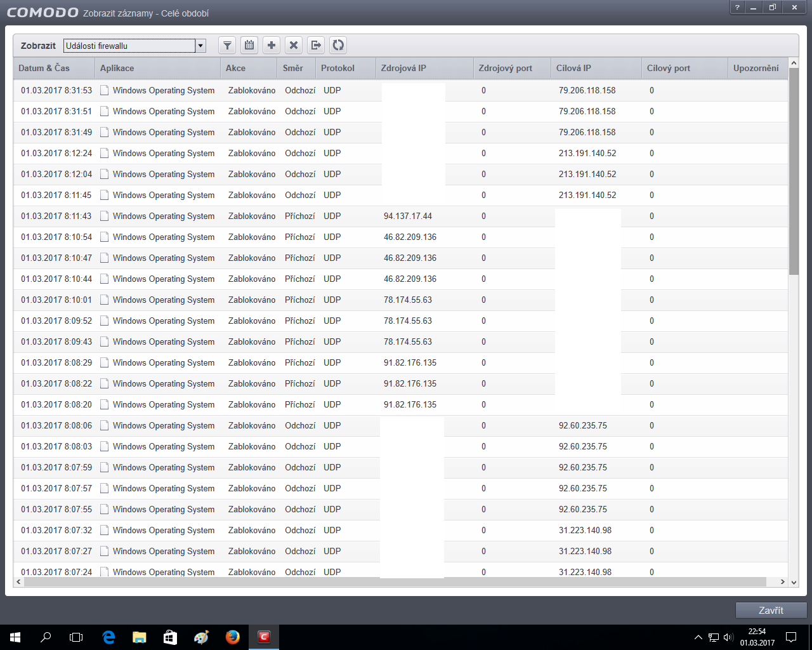Screen dimensions: 812x650
Task: Open Windows Store in the taskbar
Action: point(170,637)
